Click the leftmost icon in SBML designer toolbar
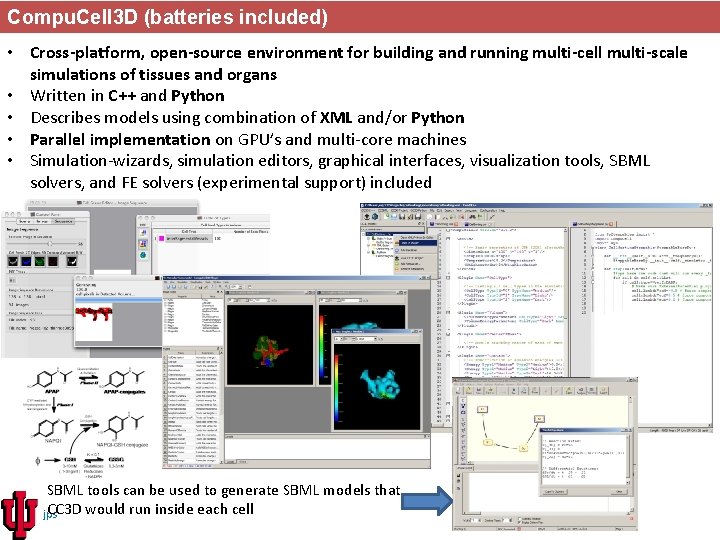Image resolution: width=720 pixels, height=540 pixels. (x=457, y=390)
